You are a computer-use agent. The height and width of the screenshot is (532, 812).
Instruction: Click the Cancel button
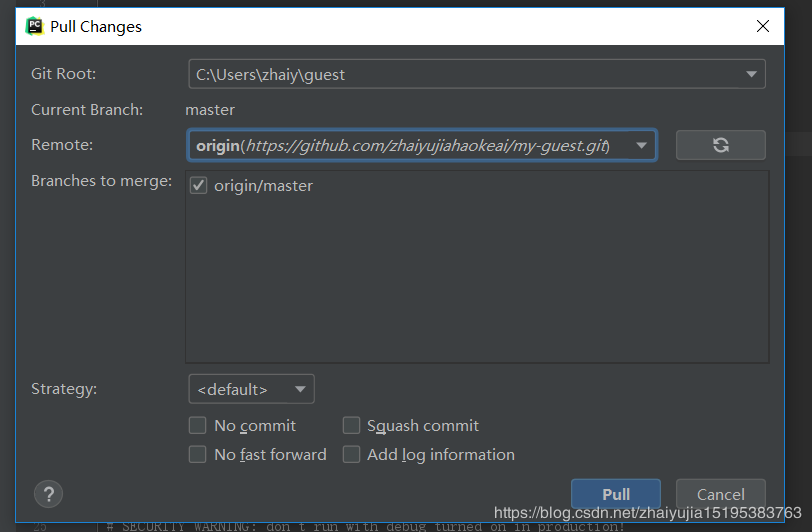point(720,494)
